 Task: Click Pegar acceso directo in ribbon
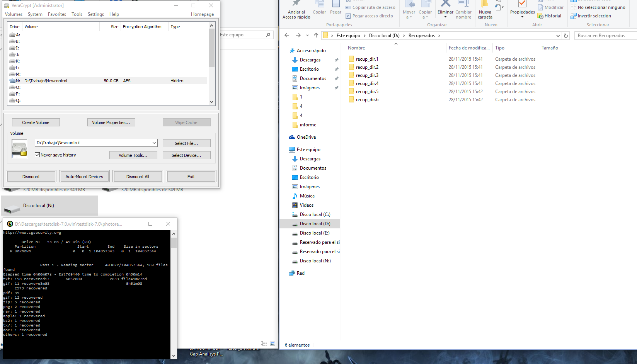tap(369, 16)
